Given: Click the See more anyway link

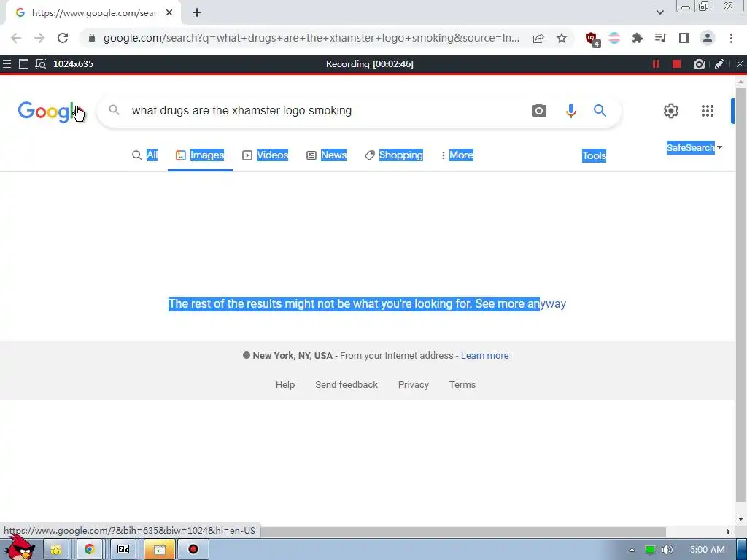Looking at the screenshot, I should click(x=520, y=304).
